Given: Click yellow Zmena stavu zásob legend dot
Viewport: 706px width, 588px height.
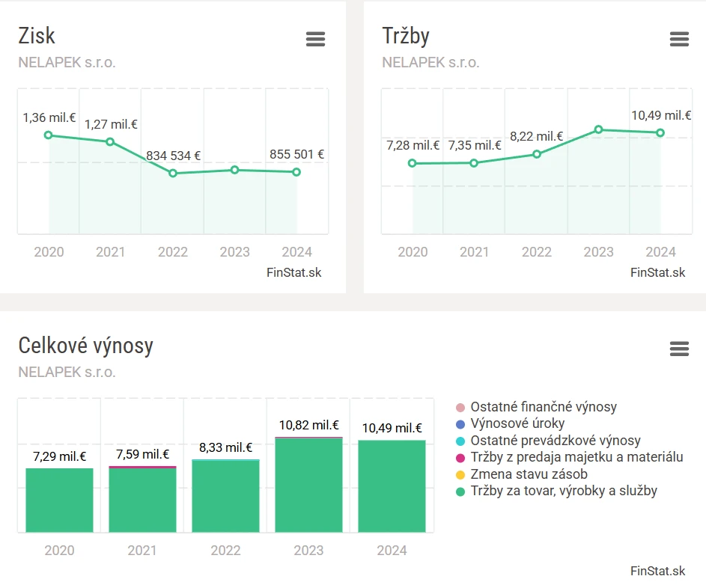Looking at the screenshot, I should (x=460, y=474).
